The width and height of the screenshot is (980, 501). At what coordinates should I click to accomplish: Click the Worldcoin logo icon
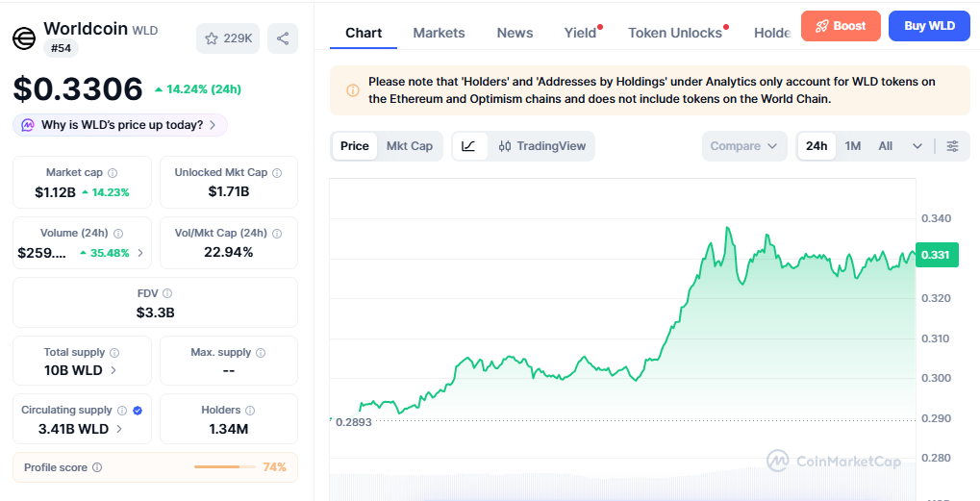(x=24, y=38)
